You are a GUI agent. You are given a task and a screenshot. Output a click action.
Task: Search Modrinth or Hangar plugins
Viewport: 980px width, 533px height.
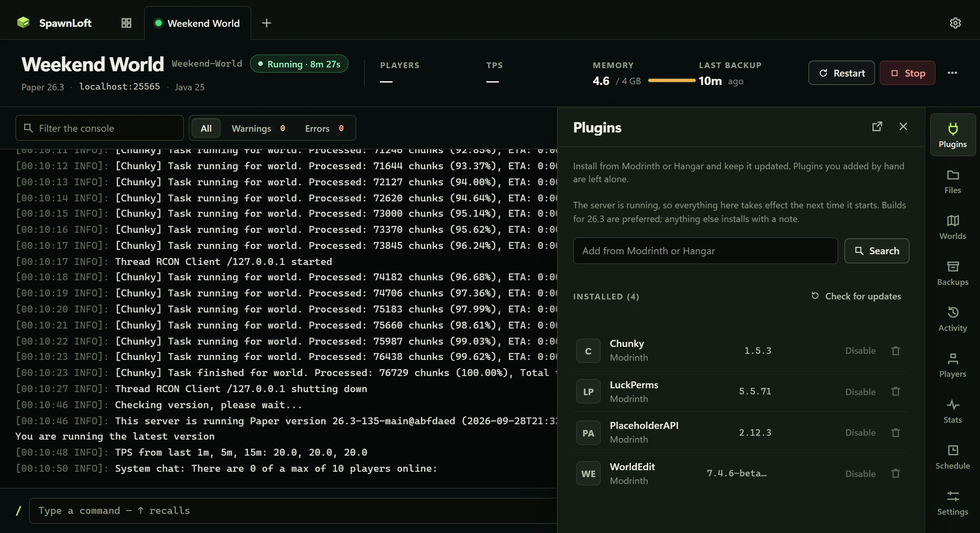(x=877, y=251)
